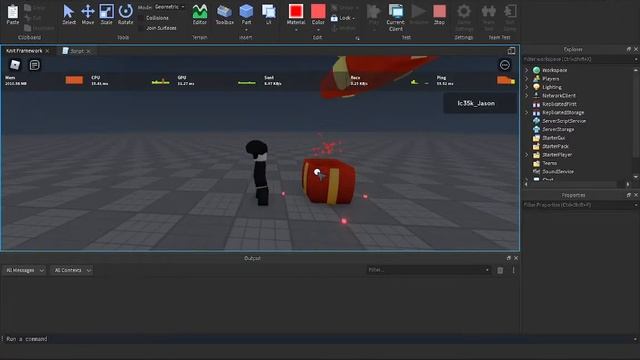Activate the Rotate tool
640x360 pixels.
coord(125,14)
